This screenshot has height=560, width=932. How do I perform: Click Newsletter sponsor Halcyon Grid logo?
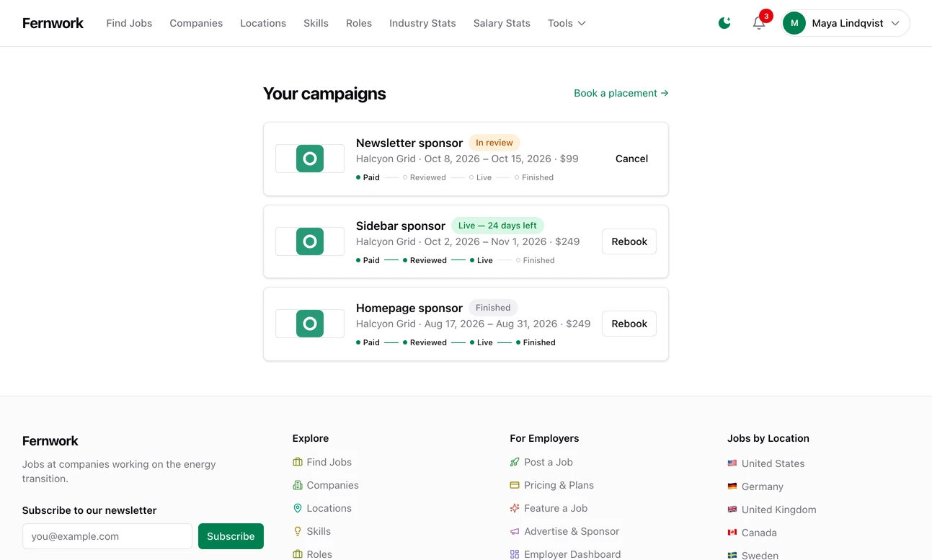coord(310,159)
